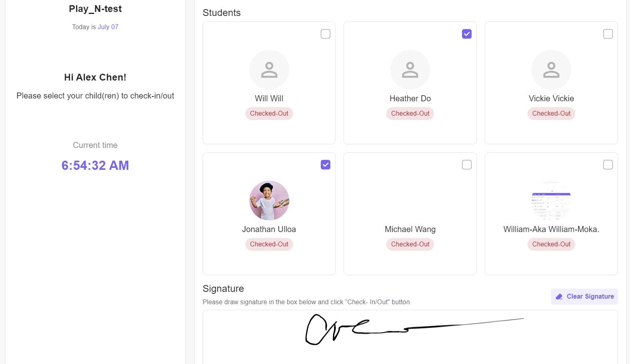The height and width of the screenshot is (364, 630).
Task: Tick the Michael Wang checkbox
Action: tap(467, 165)
